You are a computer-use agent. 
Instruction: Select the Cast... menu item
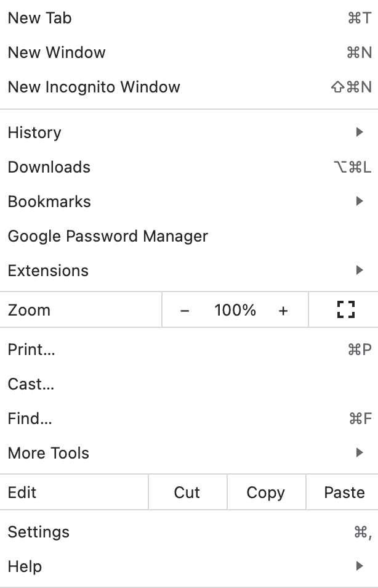pyautogui.click(x=189, y=384)
